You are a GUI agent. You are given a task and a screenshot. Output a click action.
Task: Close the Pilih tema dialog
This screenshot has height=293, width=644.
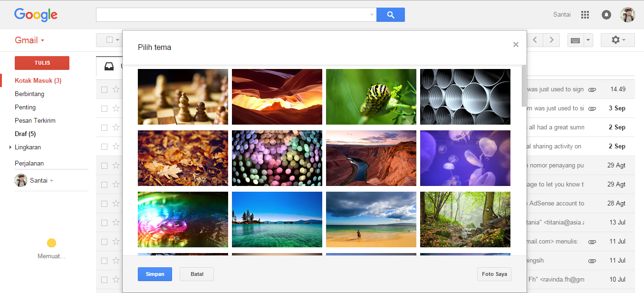516,45
